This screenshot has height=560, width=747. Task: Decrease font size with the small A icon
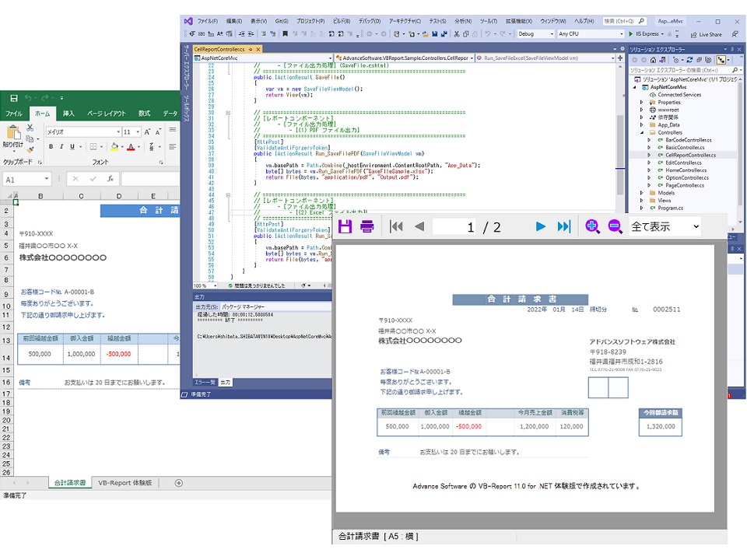tap(158, 132)
